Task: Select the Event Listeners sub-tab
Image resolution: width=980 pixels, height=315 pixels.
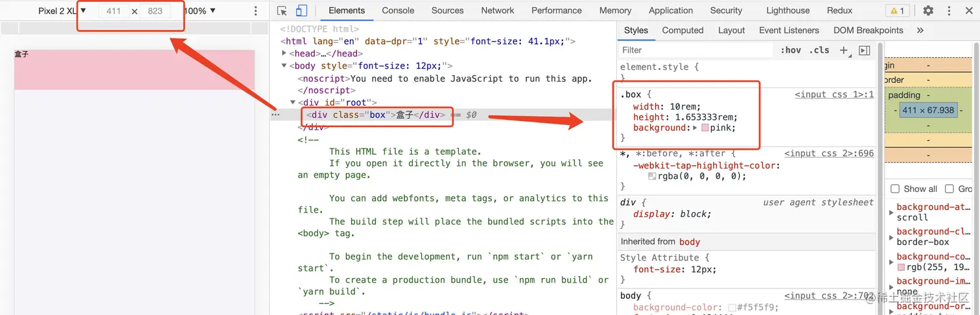Action: (789, 30)
